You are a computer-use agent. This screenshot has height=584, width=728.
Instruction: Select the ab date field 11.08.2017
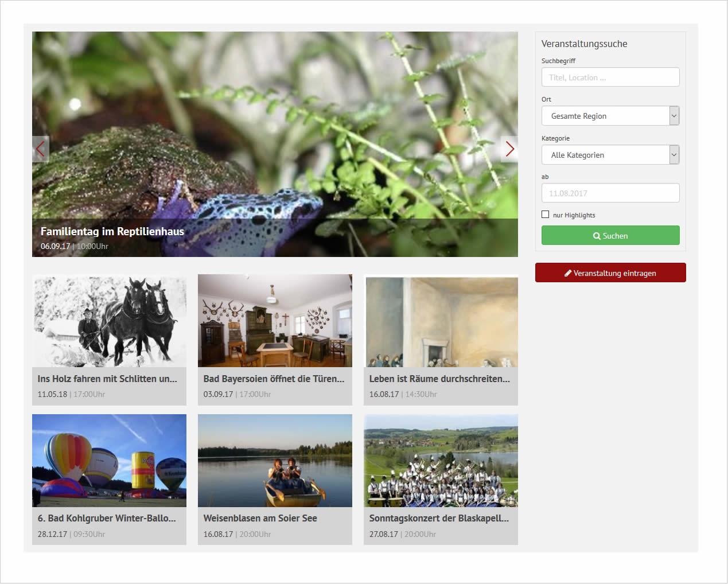tap(610, 193)
